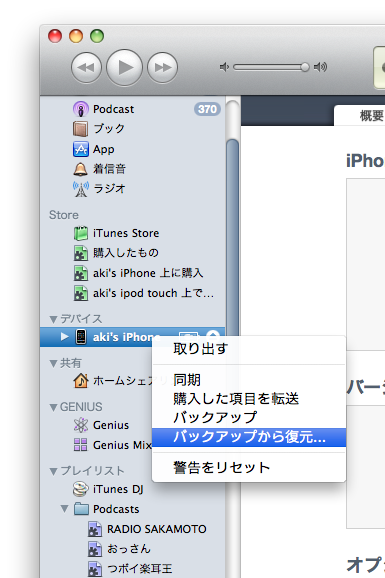The height and width of the screenshot is (578, 385).
Task: Select the ラジオ label text
Action: 109,189
